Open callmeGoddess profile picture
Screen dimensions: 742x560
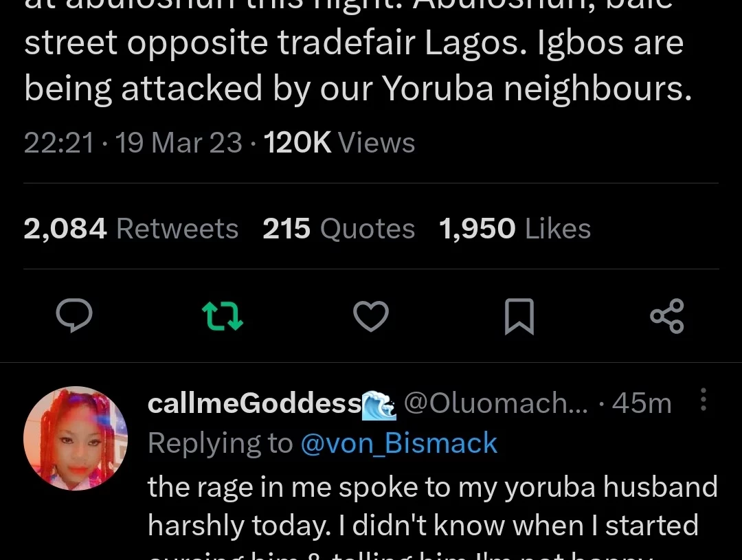point(76,438)
